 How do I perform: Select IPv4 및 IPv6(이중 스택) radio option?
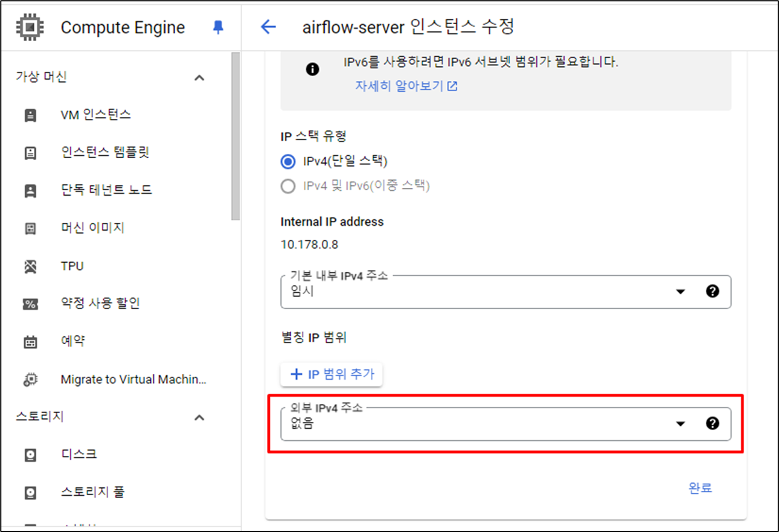(288, 186)
